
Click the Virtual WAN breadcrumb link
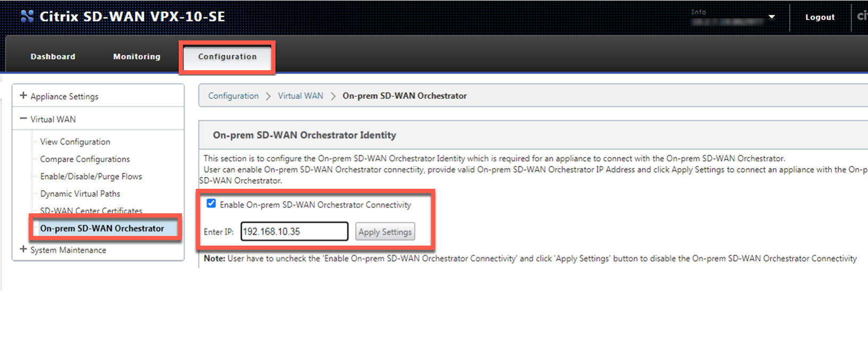point(301,96)
